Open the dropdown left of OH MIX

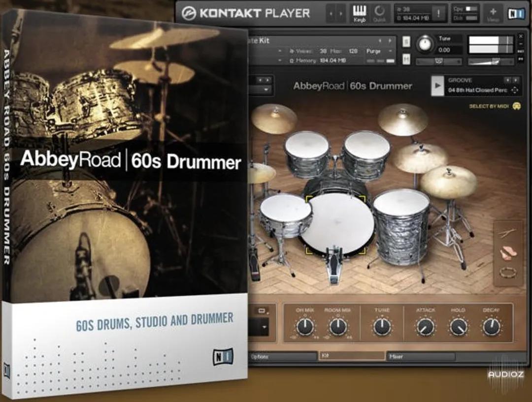click(264, 327)
